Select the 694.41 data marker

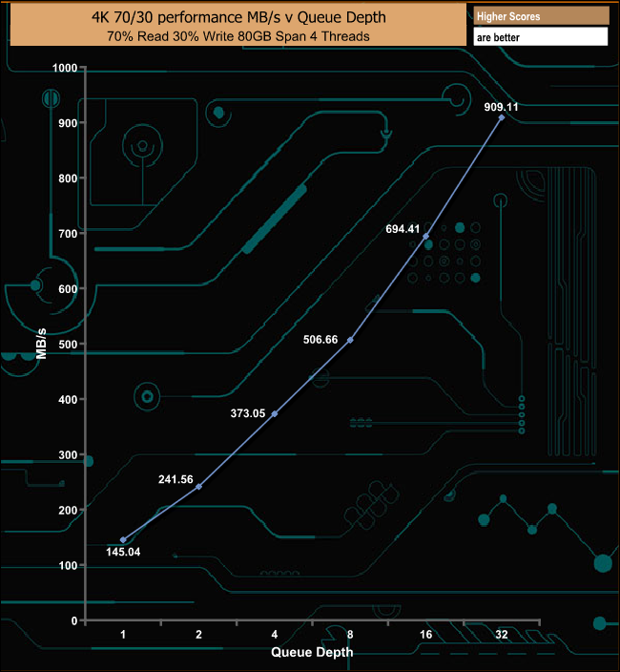(425, 236)
